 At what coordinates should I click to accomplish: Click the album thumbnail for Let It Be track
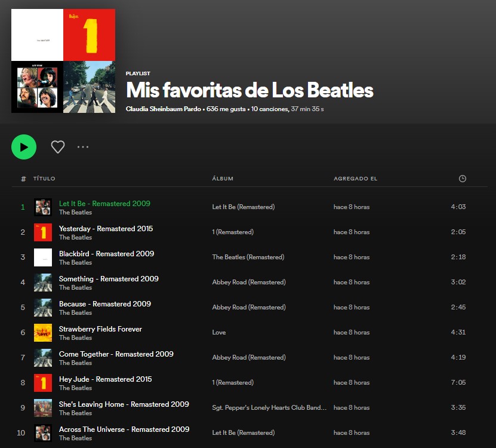(43, 207)
